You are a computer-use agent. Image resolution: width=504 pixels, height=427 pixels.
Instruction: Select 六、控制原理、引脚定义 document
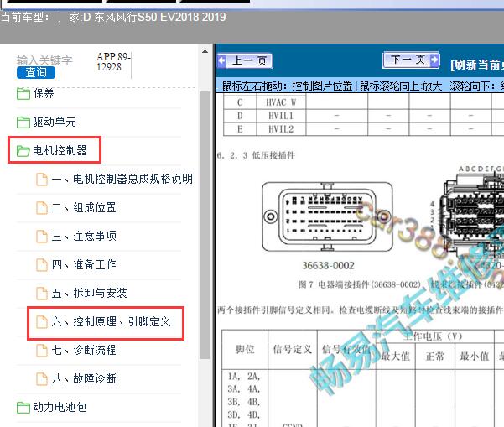(111, 321)
